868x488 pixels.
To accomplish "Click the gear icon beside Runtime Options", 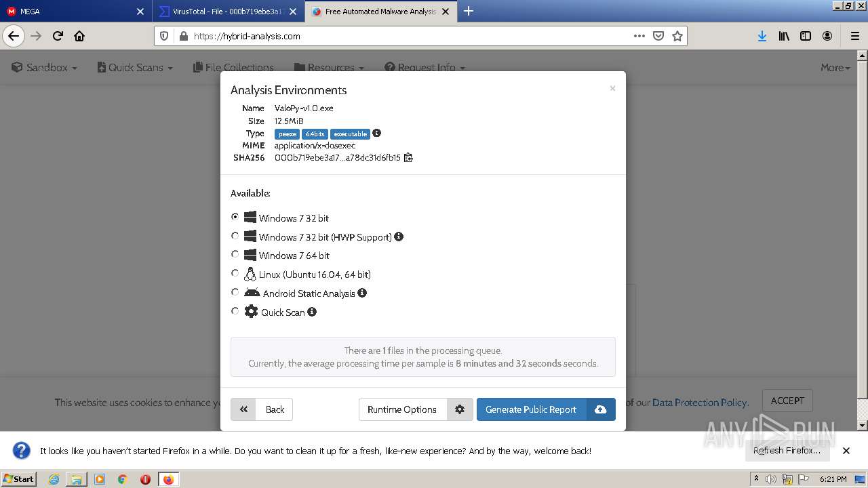I will [x=460, y=409].
